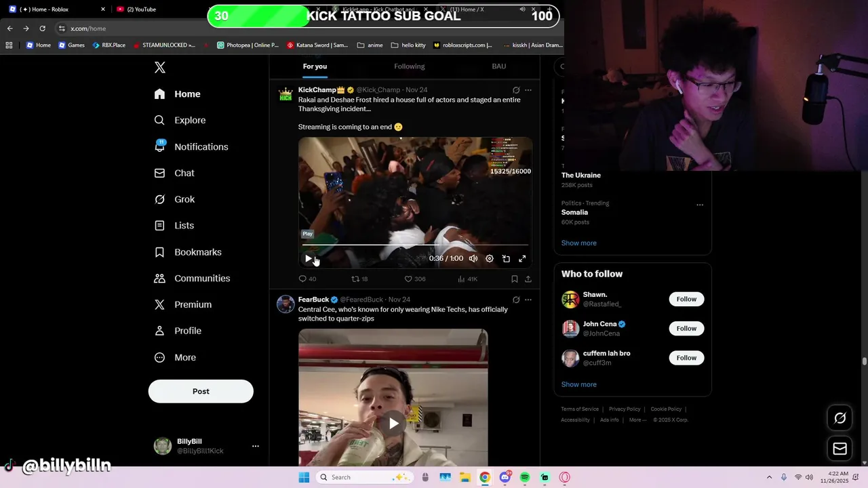The height and width of the screenshot is (488, 868).
Task: Open Chat in the sidebar
Action: [x=175, y=173]
